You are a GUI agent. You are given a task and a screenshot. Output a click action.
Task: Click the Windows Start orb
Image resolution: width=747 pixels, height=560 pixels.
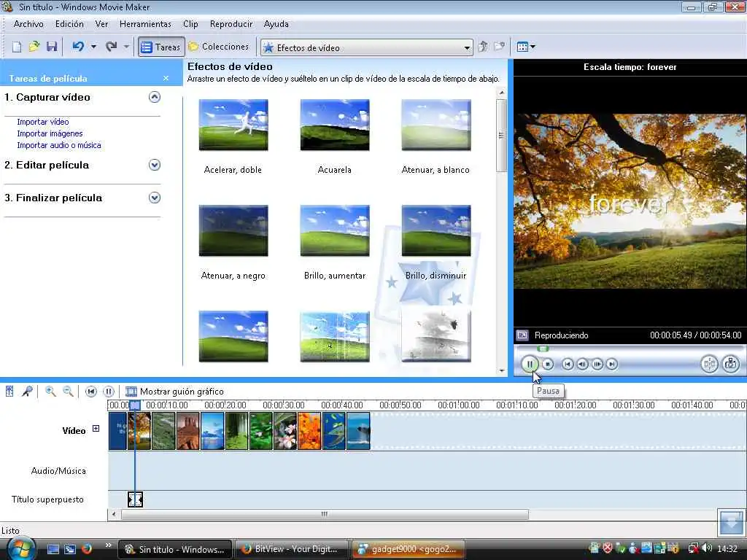20,548
